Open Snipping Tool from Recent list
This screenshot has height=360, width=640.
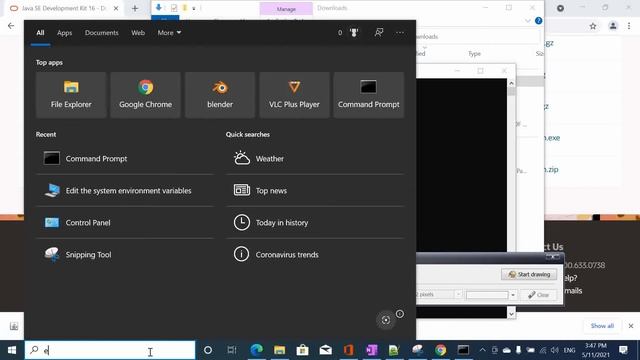pyautogui.click(x=124, y=255)
